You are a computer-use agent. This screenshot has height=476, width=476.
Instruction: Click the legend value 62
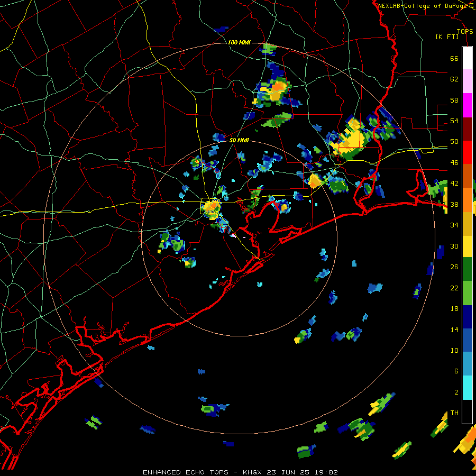[x=454, y=79]
